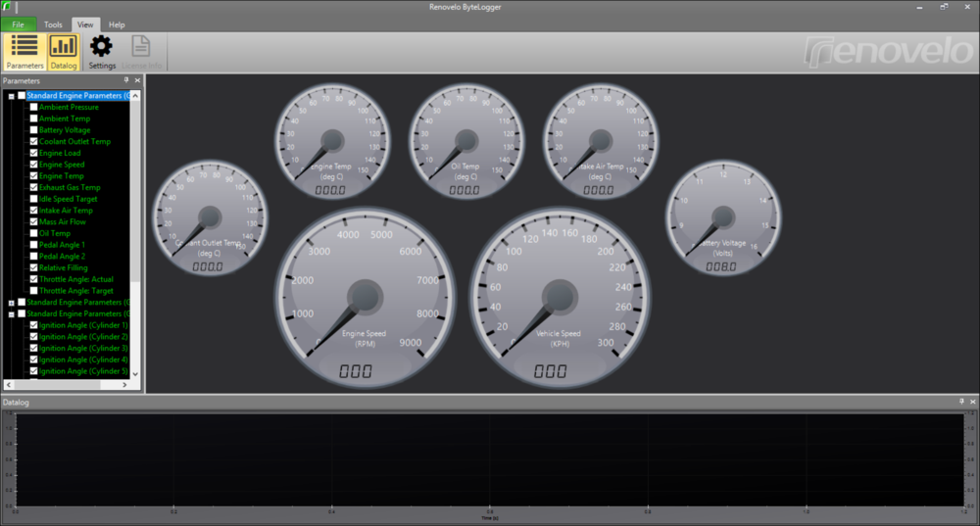Viewport: 980px width, 526px height.
Task: Select Ignition Angle (Cylinder 5) row
Action: coord(83,371)
